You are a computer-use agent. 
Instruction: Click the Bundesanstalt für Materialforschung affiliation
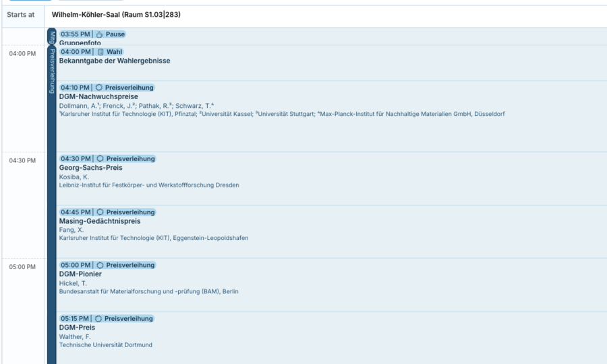148,291
